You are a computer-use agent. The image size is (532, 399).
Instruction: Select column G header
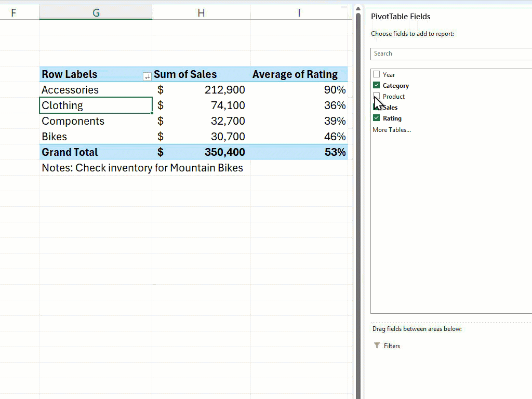(96, 12)
